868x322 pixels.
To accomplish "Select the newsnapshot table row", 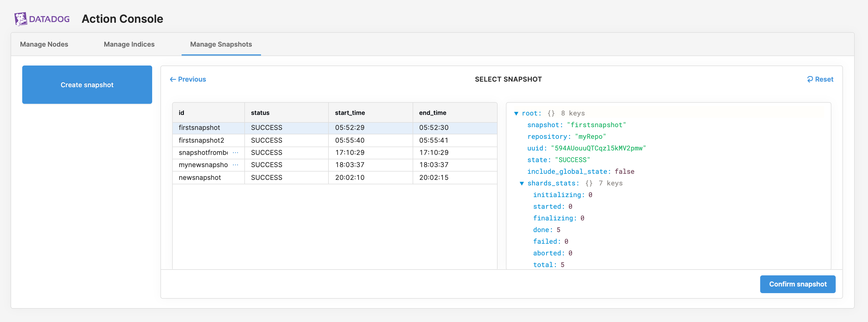I will pyautogui.click(x=303, y=177).
